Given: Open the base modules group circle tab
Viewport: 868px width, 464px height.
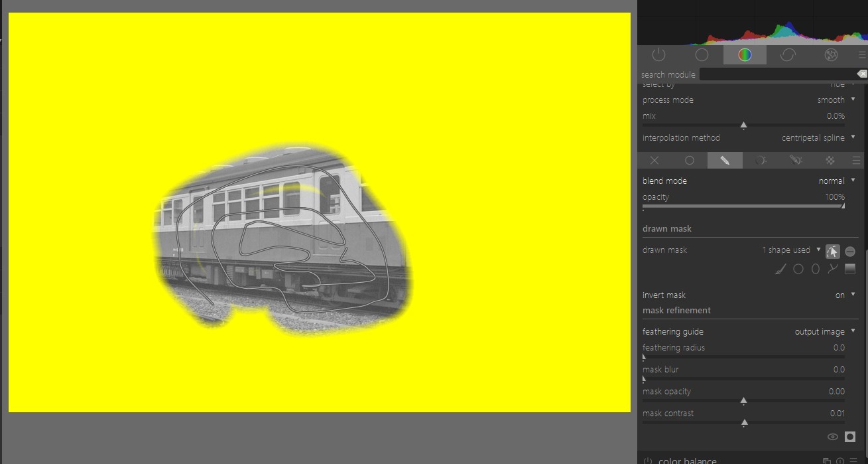Looking at the screenshot, I should pos(702,55).
